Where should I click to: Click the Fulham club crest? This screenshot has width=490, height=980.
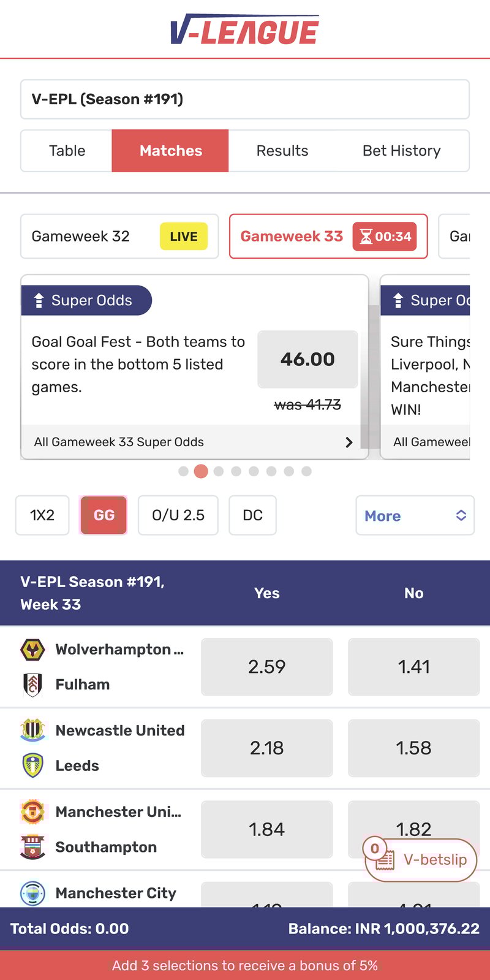click(32, 685)
